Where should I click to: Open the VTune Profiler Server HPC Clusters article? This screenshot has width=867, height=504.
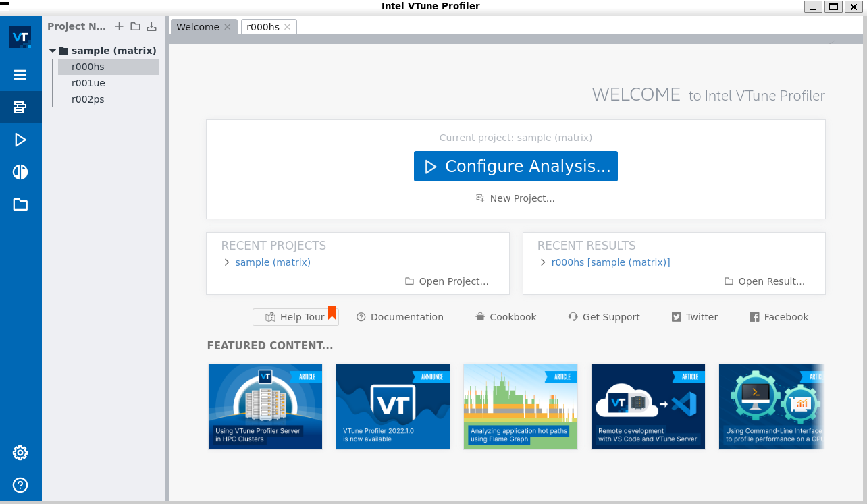(x=265, y=407)
